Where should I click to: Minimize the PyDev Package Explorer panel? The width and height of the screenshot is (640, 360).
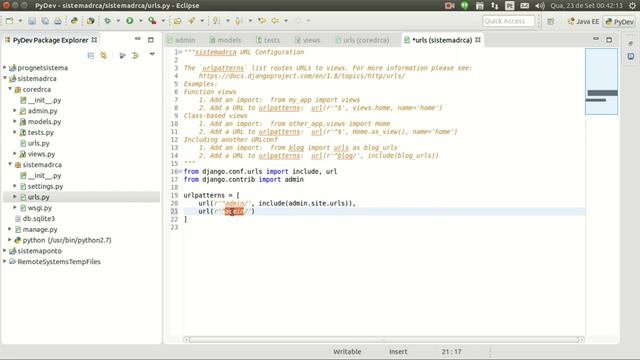pyautogui.click(x=138, y=39)
